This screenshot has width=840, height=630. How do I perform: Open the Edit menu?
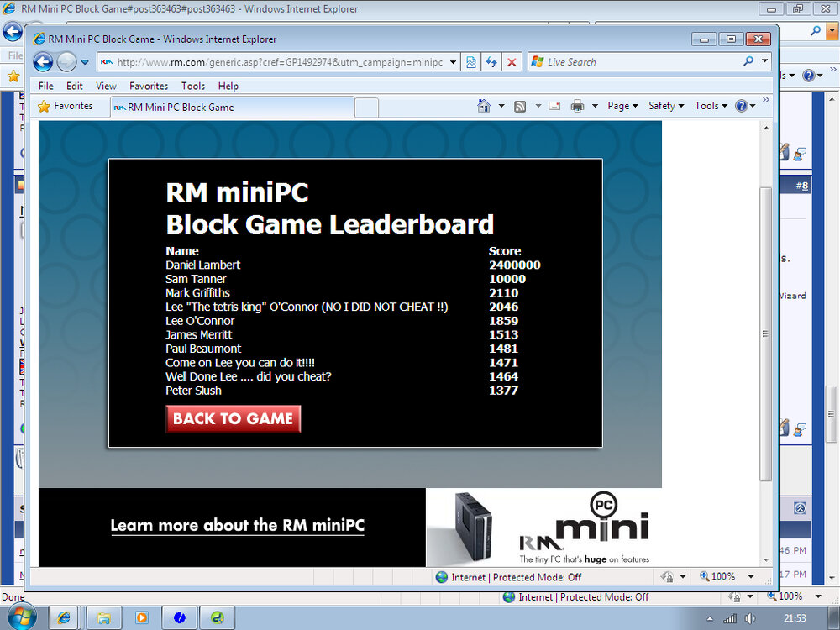point(75,86)
